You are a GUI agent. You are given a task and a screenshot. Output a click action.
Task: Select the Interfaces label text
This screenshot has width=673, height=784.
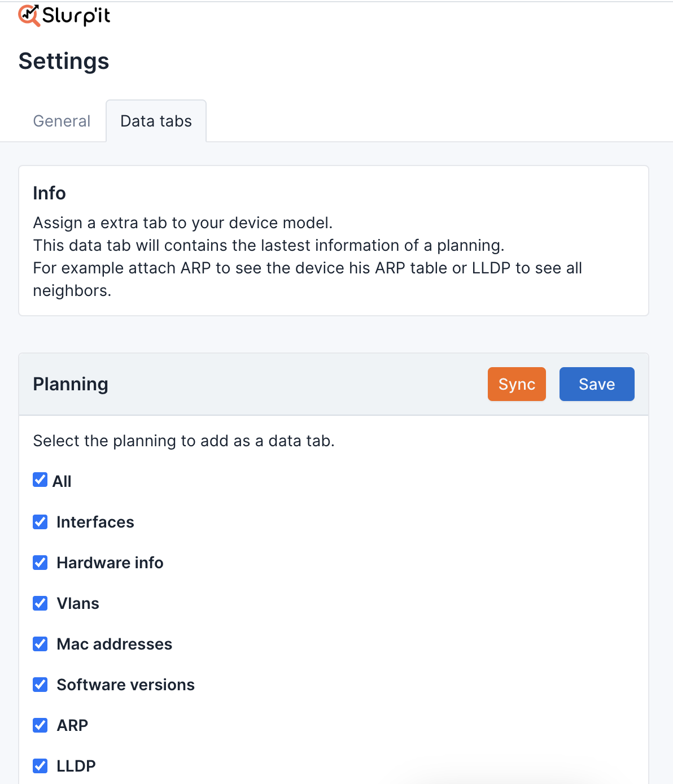(95, 522)
